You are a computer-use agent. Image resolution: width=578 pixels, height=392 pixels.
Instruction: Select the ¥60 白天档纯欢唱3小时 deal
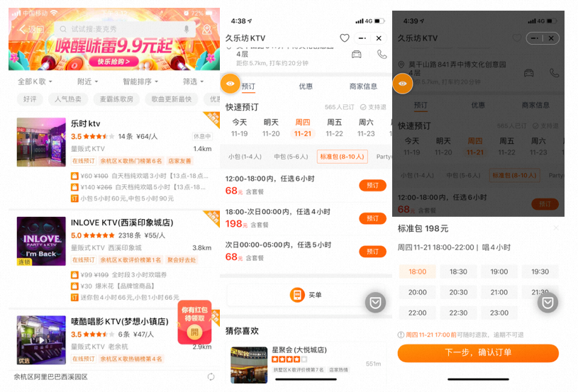pos(140,176)
